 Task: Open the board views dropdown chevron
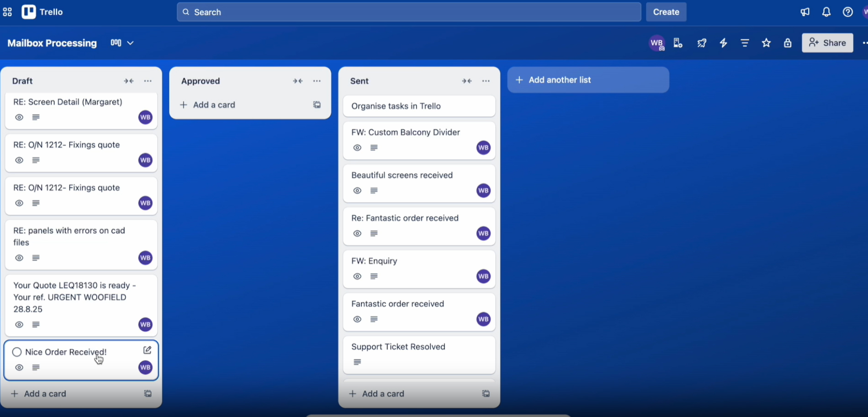(x=131, y=43)
